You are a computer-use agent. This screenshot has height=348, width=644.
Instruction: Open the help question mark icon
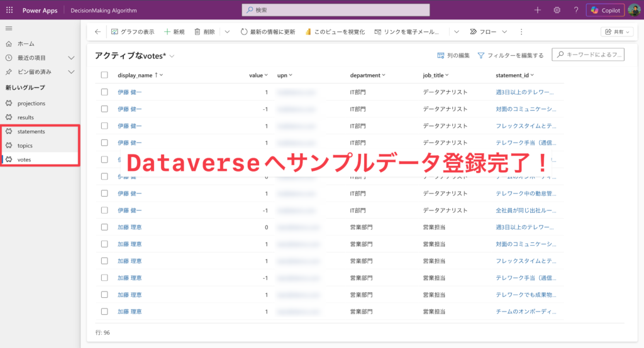click(x=575, y=10)
